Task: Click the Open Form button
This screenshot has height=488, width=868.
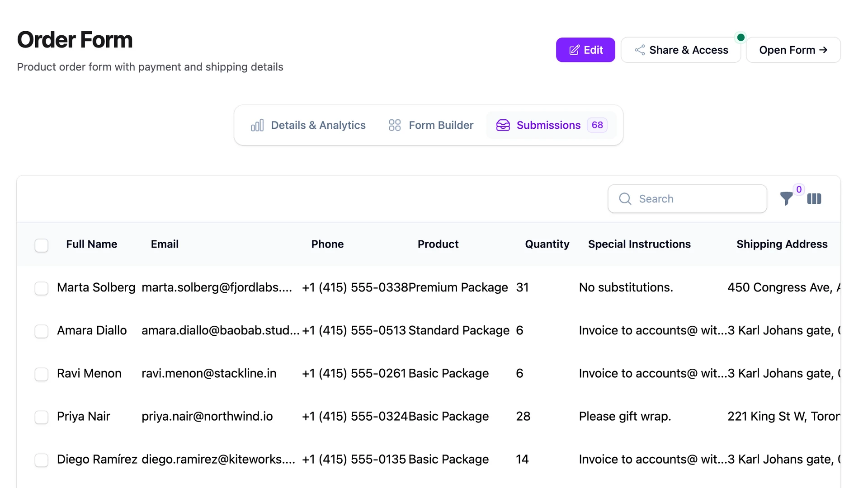Action: click(x=793, y=50)
